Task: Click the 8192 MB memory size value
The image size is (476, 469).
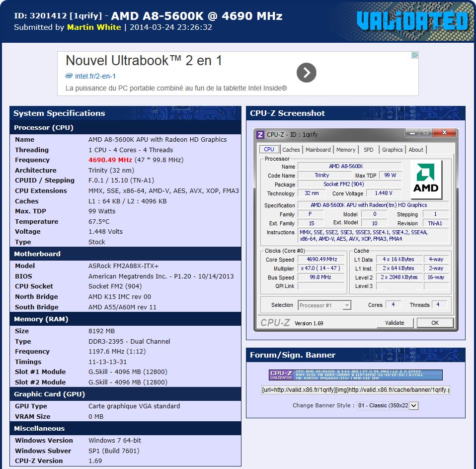Action: tap(101, 331)
